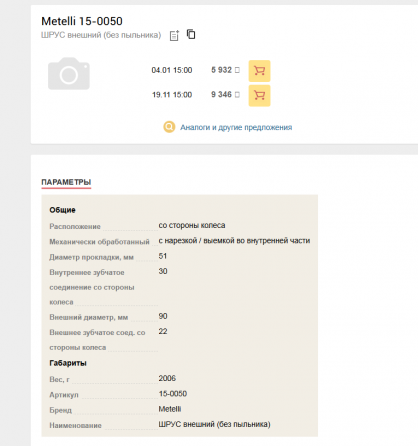Click the Общие section heading
The image size is (418, 446).
(62, 210)
